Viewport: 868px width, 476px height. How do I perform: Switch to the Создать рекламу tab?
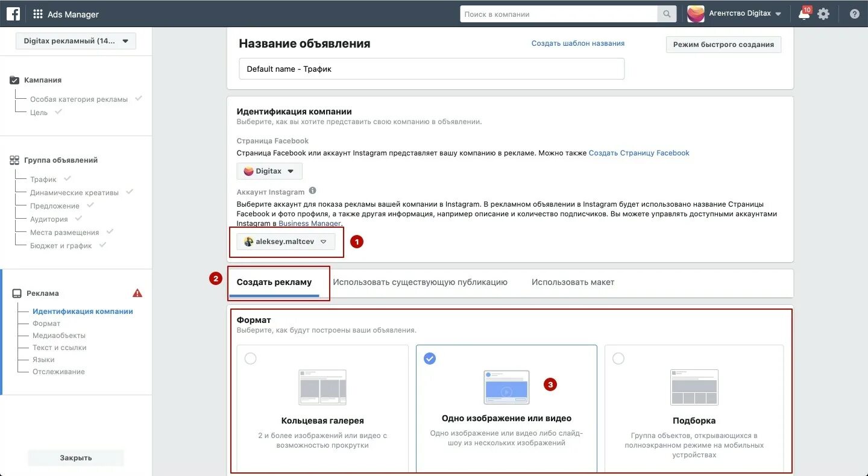click(x=274, y=282)
